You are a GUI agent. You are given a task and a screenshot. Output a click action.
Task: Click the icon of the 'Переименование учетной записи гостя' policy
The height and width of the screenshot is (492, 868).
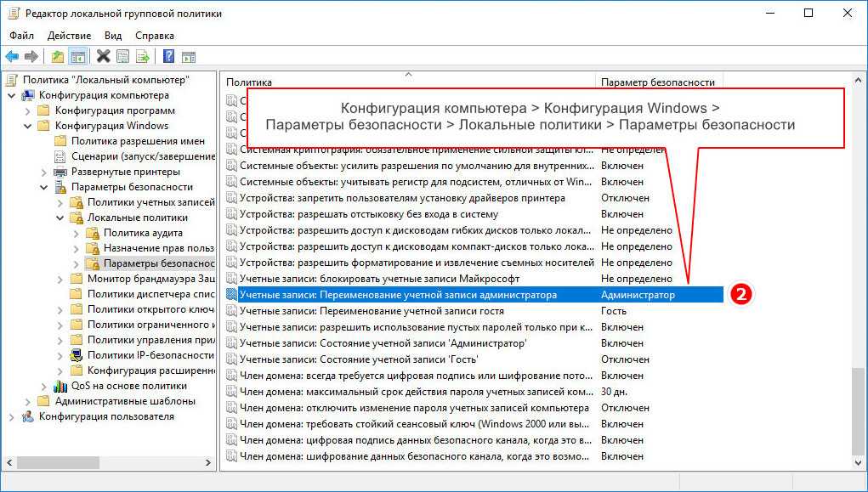pyautogui.click(x=232, y=311)
